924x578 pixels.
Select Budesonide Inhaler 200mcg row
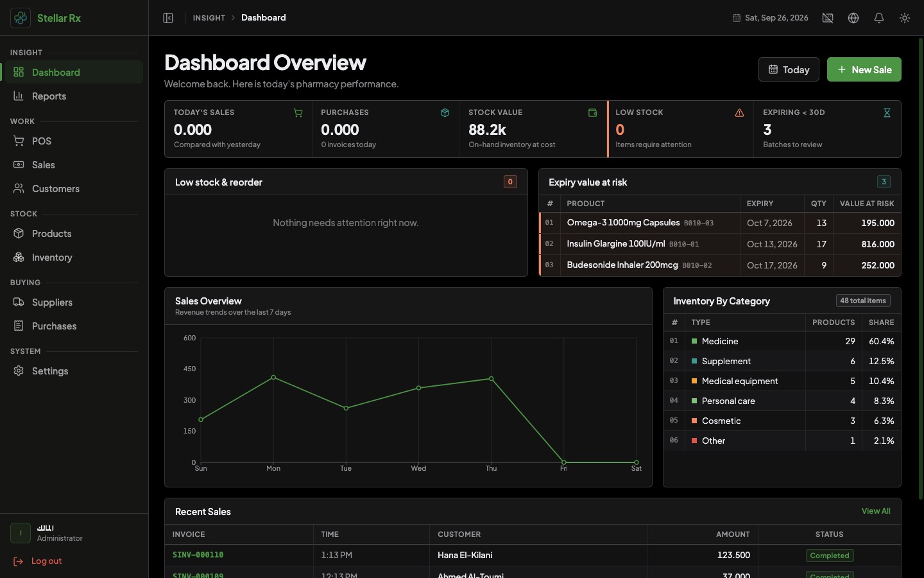pos(720,265)
